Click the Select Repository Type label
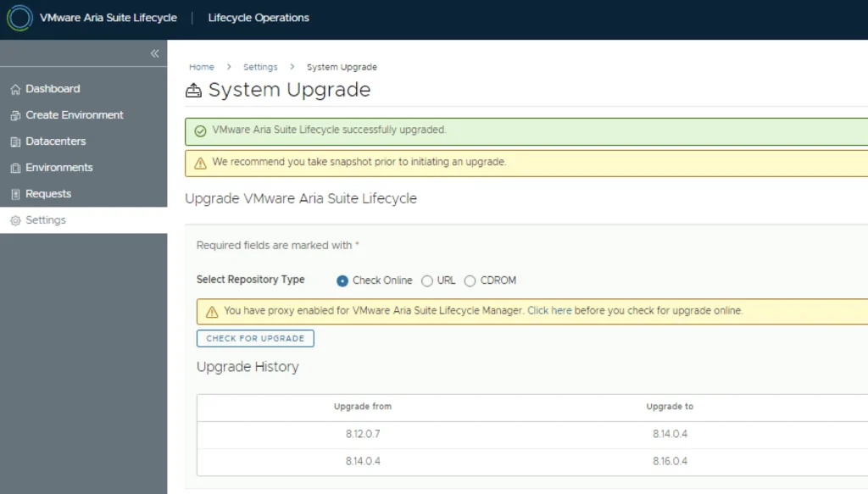 point(250,280)
